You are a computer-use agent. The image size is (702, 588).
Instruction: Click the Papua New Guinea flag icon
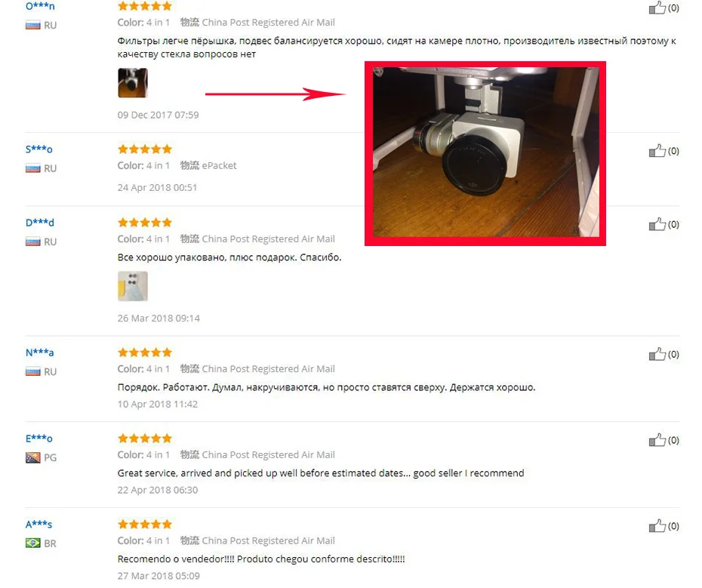point(32,457)
